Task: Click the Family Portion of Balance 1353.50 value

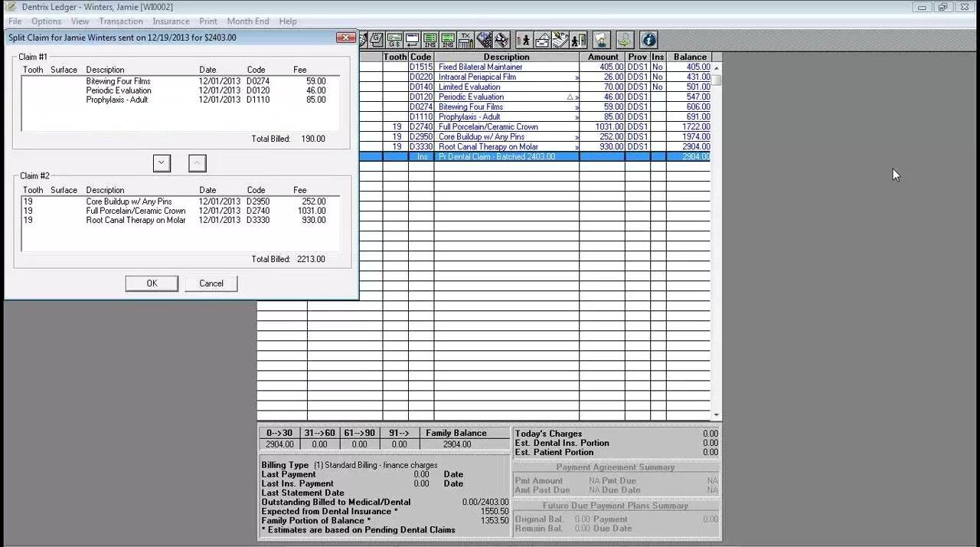Action: pyautogui.click(x=494, y=521)
